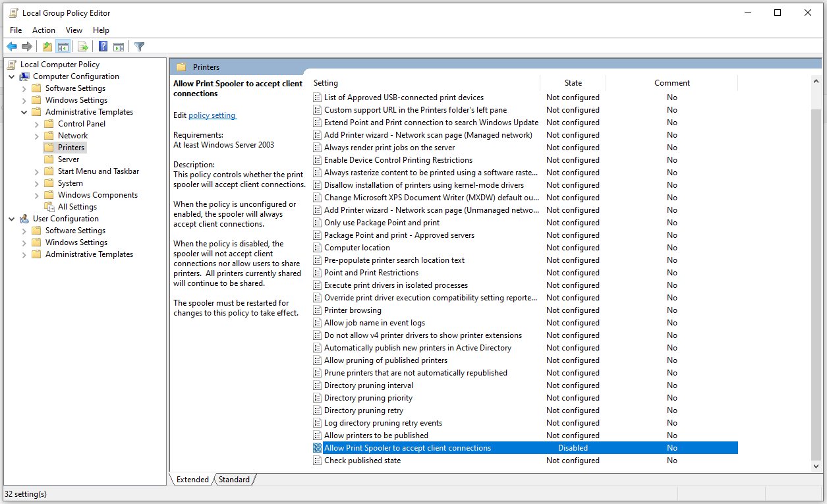Expand User Configuration's Administrative Templates node

pyautogui.click(x=24, y=254)
